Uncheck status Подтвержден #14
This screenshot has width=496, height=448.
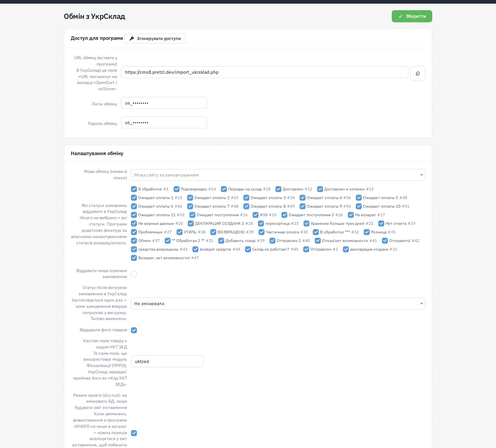(x=176, y=189)
